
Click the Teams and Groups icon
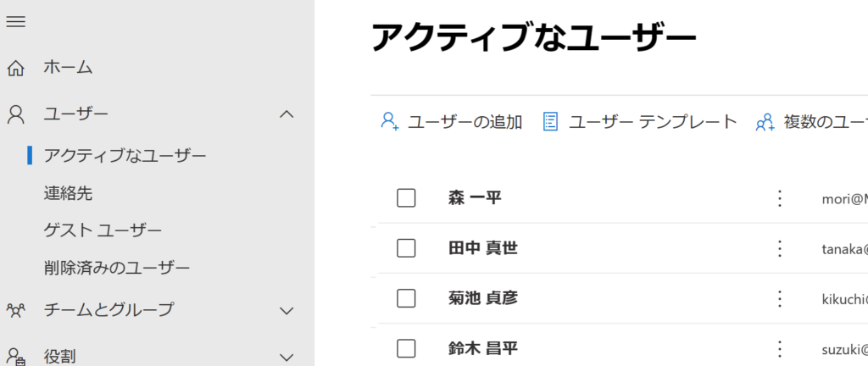15,310
